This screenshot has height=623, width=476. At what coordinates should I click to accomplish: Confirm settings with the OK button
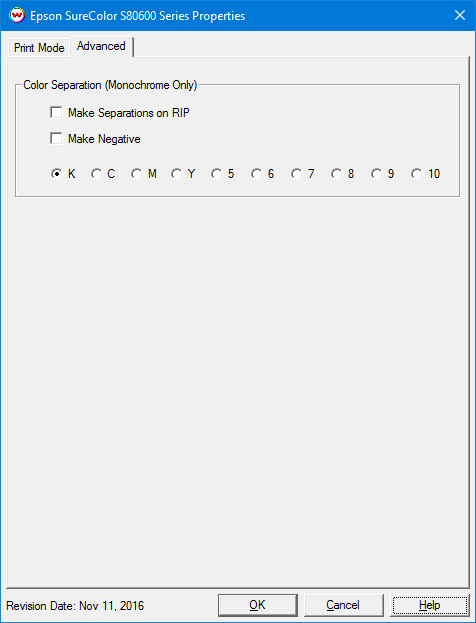click(x=257, y=605)
